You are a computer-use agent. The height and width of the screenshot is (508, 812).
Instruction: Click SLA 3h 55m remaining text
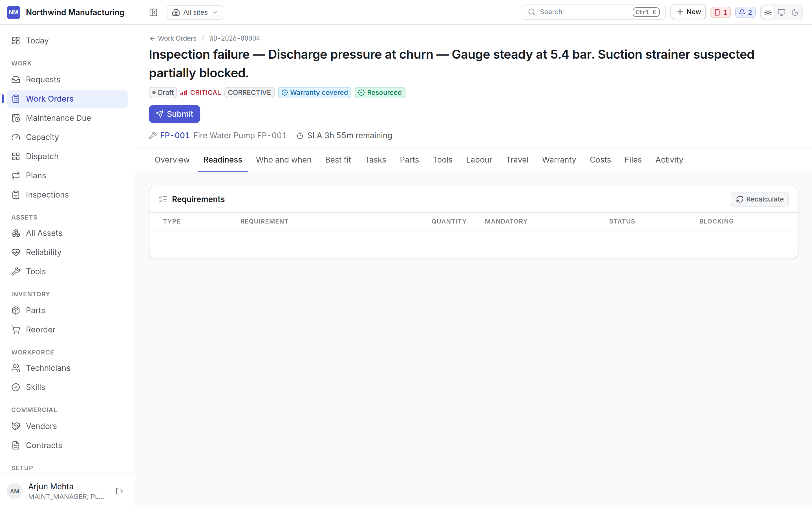pyautogui.click(x=350, y=135)
